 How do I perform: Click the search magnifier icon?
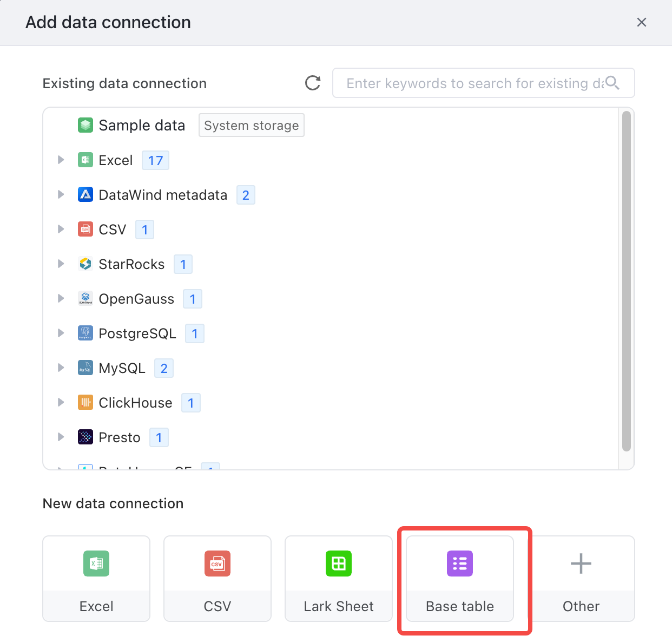point(612,82)
